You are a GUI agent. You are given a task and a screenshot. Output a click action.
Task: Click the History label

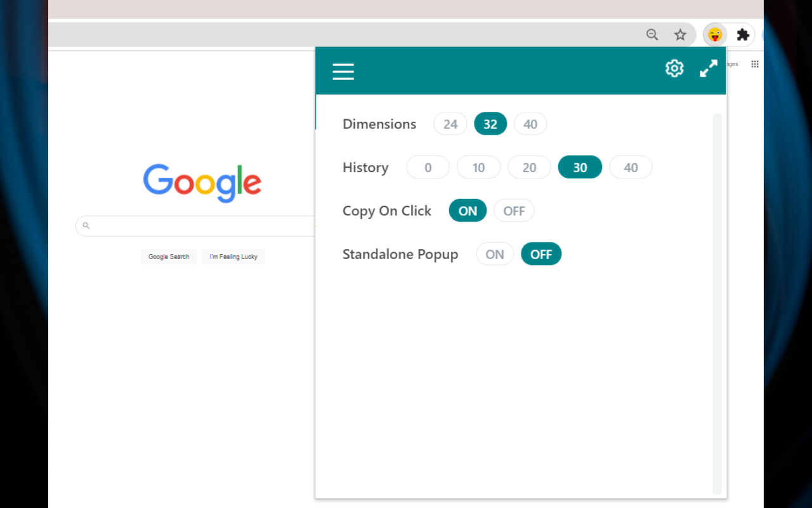click(365, 167)
